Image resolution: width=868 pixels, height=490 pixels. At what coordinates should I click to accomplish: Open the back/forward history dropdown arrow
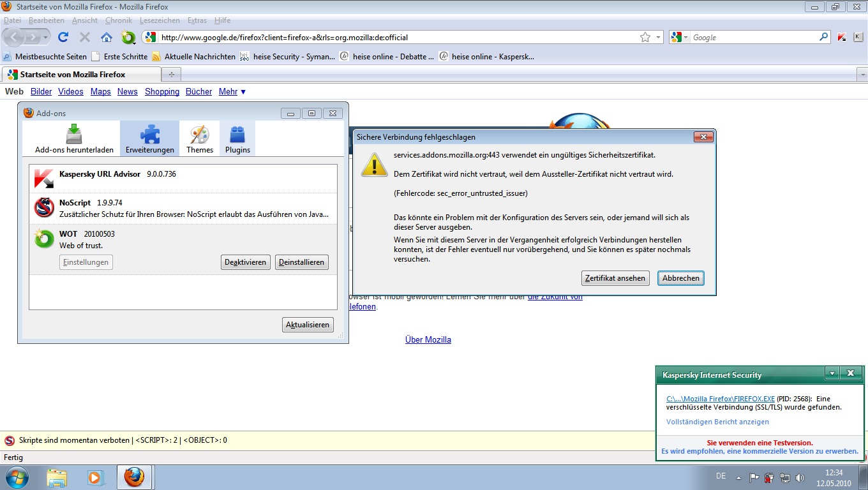(x=47, y=37)
